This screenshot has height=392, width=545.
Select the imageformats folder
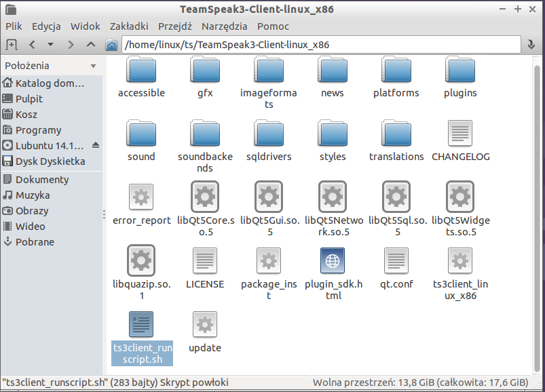pos(269,83)
